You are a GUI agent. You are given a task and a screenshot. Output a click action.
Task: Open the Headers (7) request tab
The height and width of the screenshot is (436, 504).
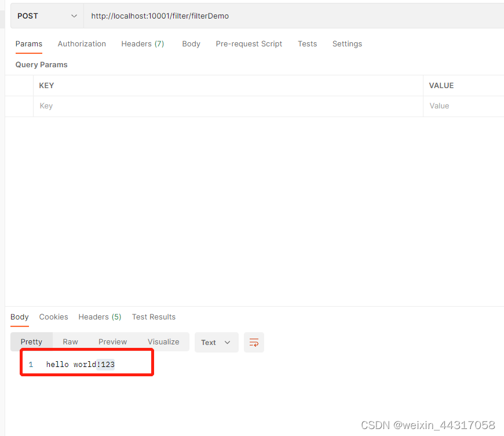pyautogui.click(x=143, y=43)
